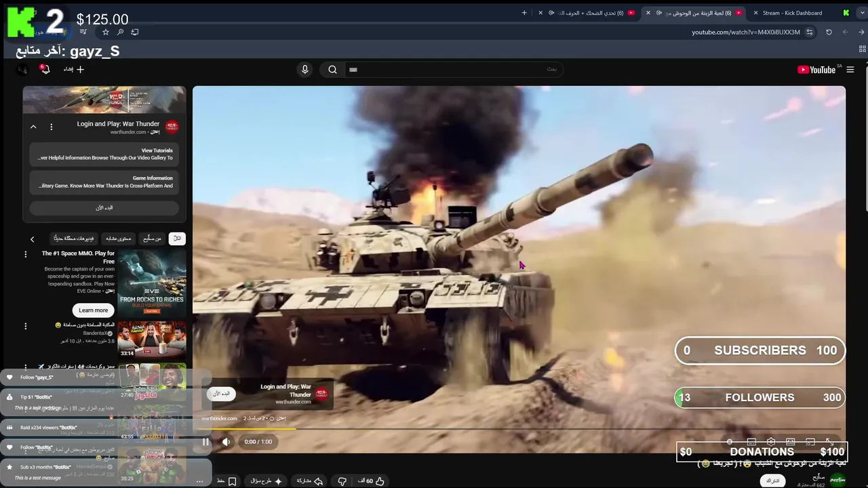The width and height of the screenshot is (868, 488).
Task: Go back using browser back arrow
Action: [861, 32]
